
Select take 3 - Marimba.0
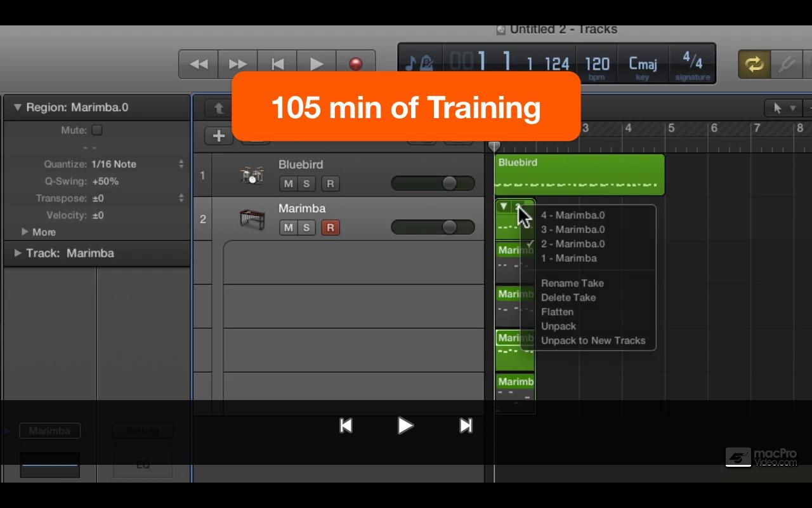click(x=573, y=229)
